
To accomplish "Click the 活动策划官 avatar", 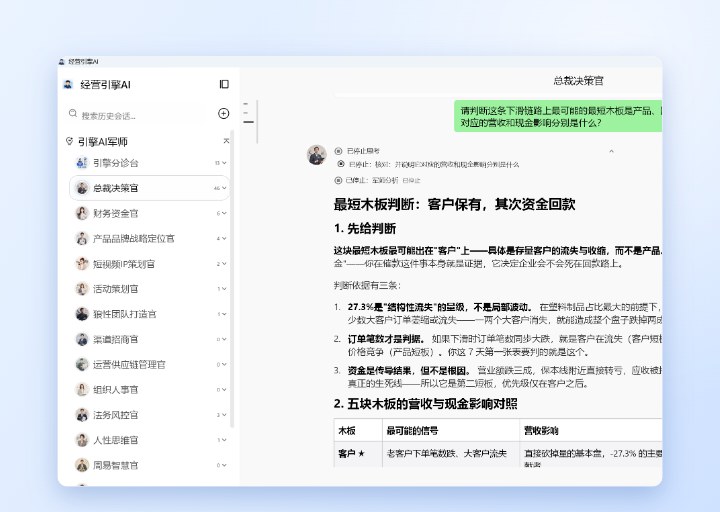I will 82,289.
